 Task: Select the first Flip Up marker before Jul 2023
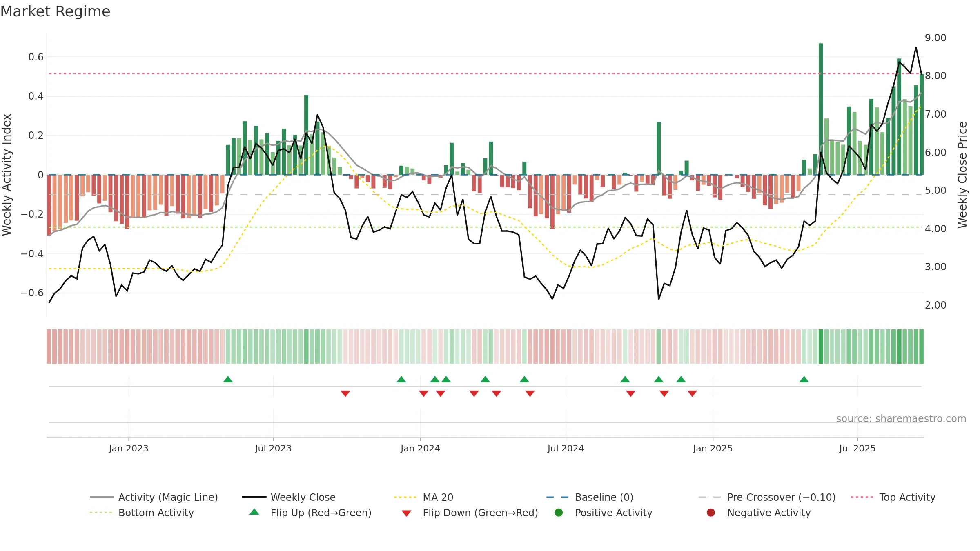pos(228,379)
